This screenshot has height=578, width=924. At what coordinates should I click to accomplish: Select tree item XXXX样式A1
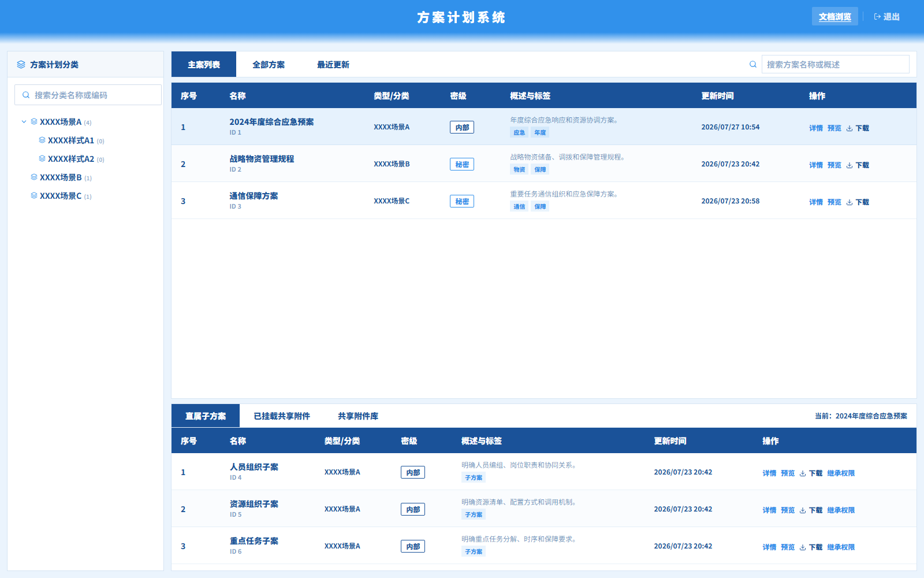click(71, 140)
